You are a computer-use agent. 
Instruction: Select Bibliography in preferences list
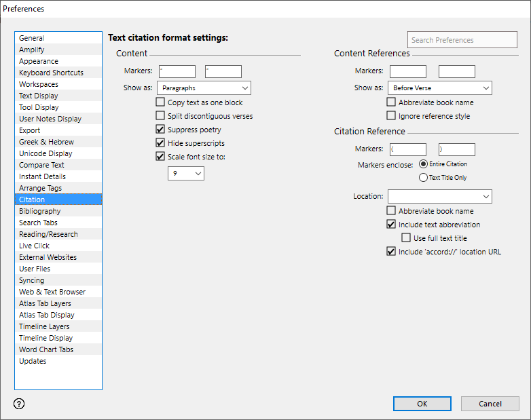pyautogui.click(x=39, y=211)
